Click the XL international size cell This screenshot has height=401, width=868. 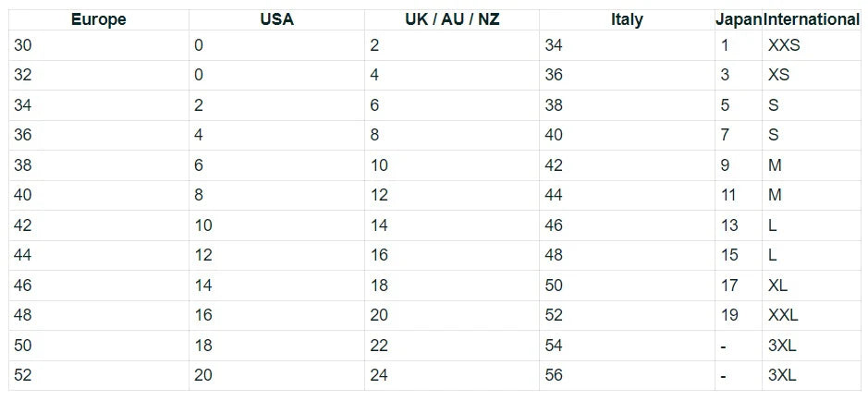812,286
